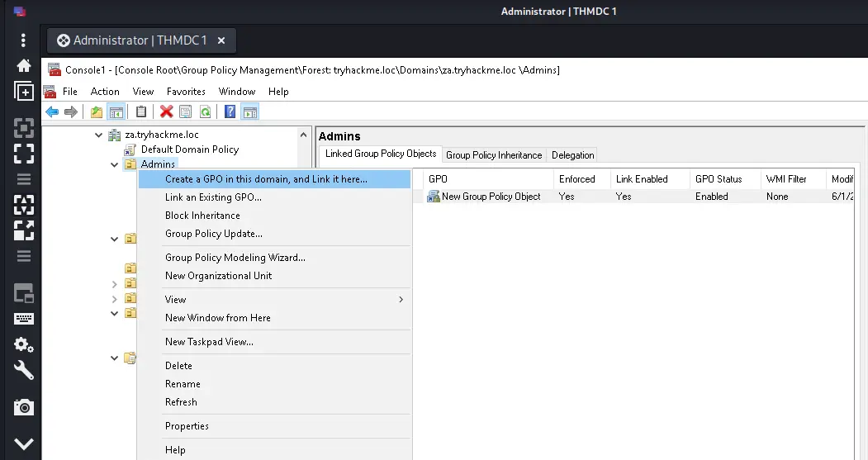Select the New Group Policy Object row name
This screenshot has height=460, width=868.
coord(491,197)
